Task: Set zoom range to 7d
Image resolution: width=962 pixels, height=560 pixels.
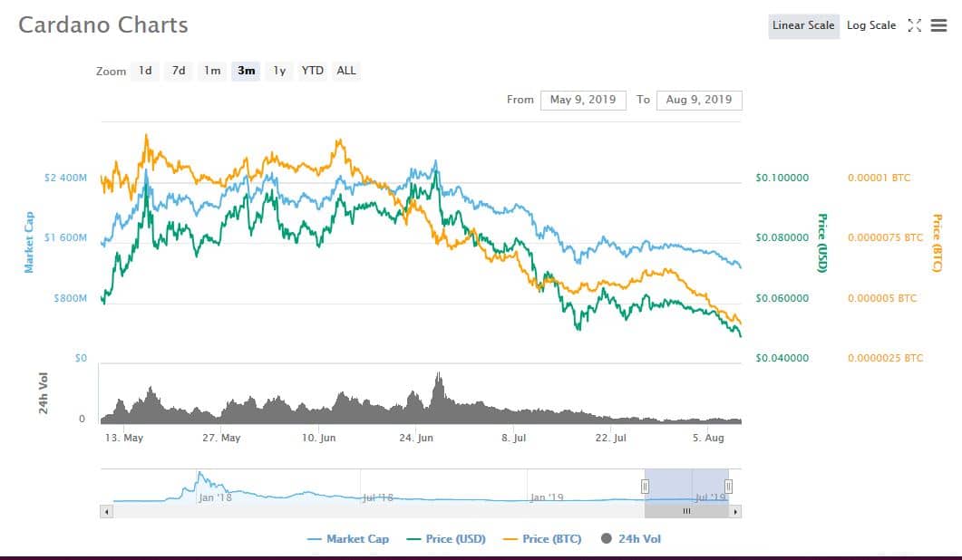Action: (x=179, y=71)
